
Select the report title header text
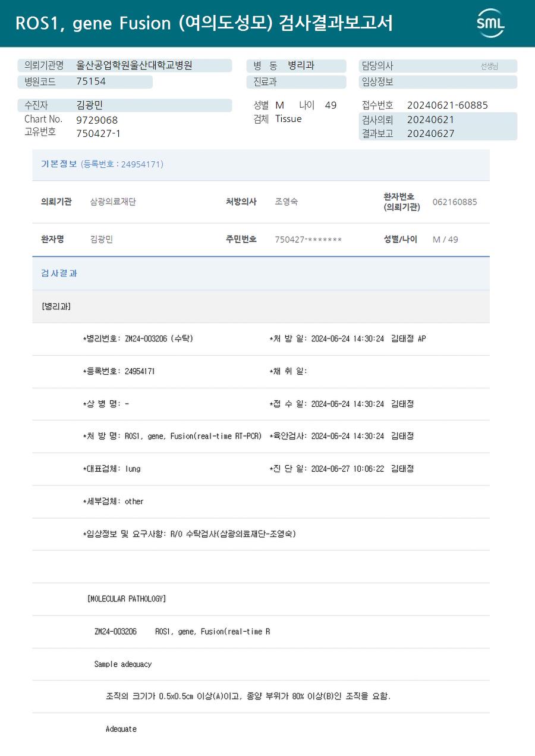pyautogui.click(x=204, y=23)
